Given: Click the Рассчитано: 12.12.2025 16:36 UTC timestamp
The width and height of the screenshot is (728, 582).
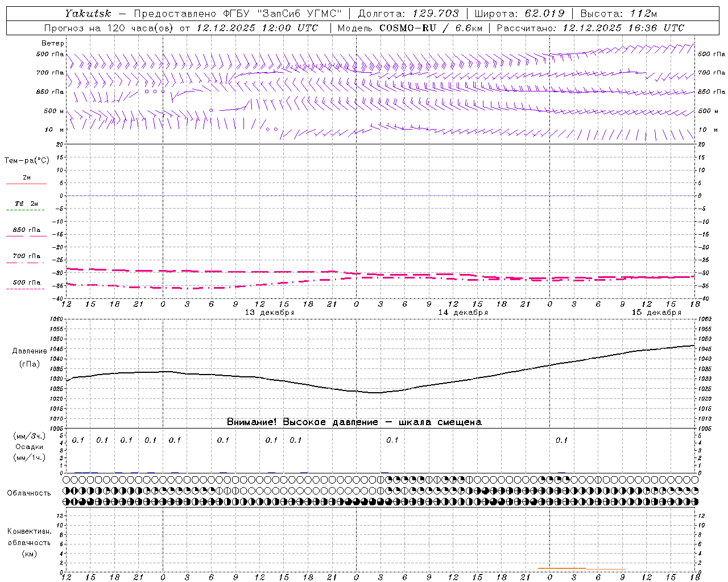Looking at the screenshot, I should pyautogui.click(x=590, y=28).
